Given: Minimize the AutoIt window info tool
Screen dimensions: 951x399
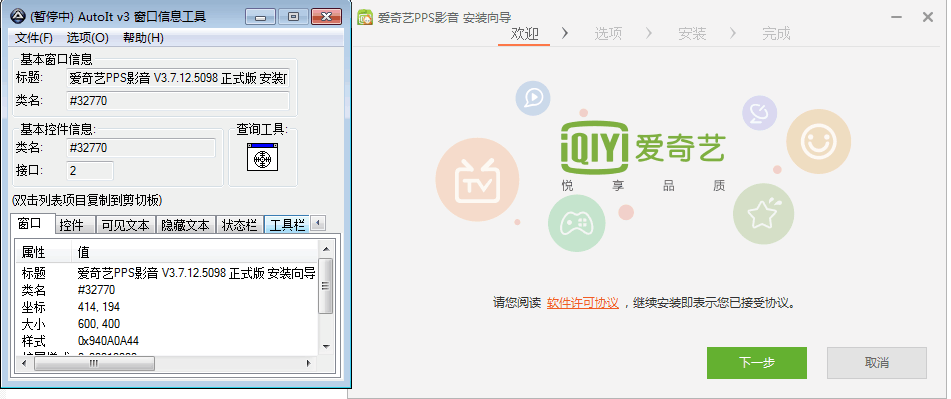Looking at the screenshot, I should click(261, 17).
